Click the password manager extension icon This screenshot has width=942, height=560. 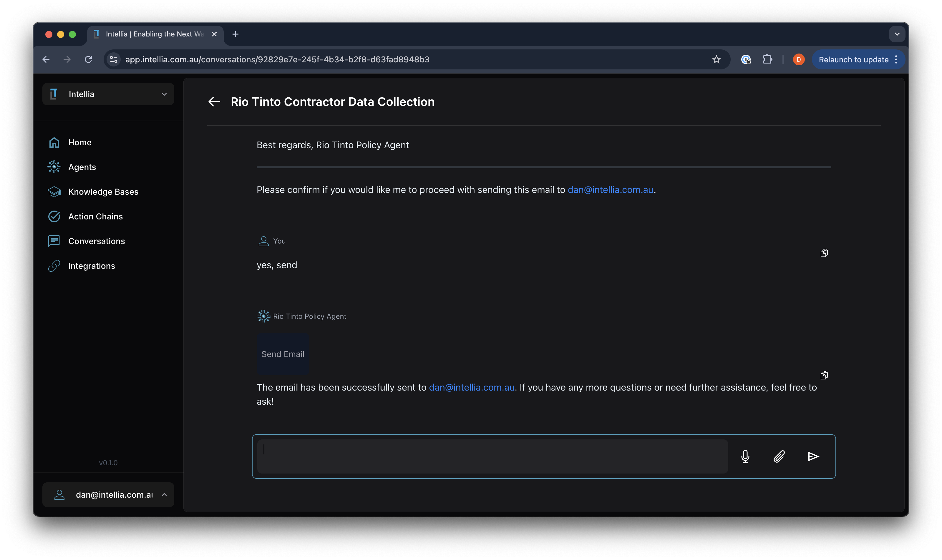tap(746, 59)
